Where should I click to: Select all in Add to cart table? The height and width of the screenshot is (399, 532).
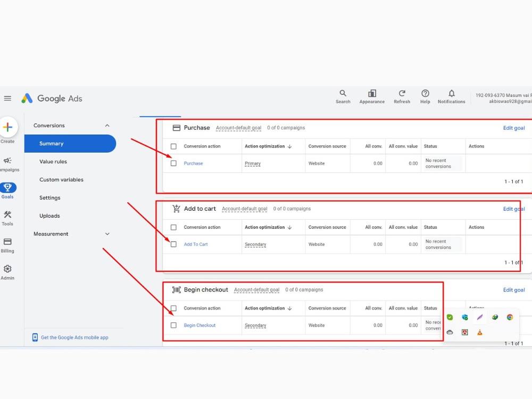pyautogui.click(x=174, y=227)
